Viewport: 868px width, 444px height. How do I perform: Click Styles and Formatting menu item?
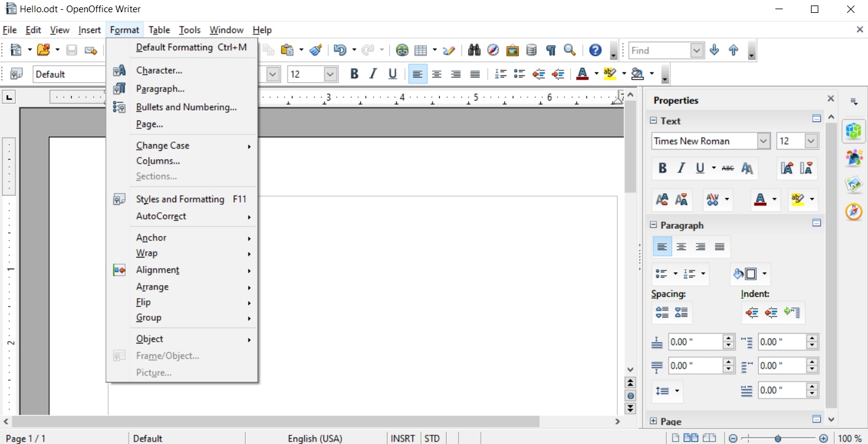(180, 199)
